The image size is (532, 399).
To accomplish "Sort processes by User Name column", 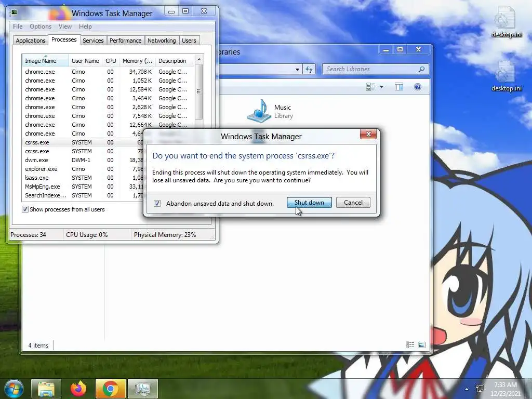I will 85,61.
